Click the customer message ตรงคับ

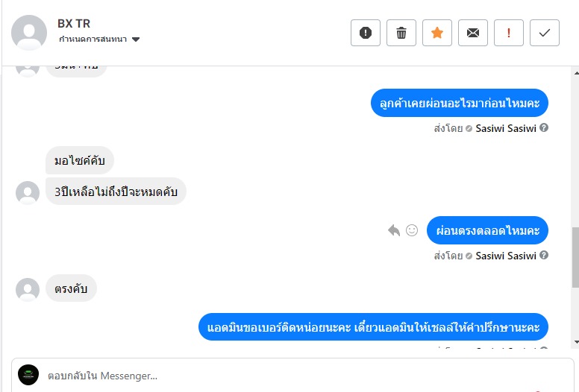pyautogui.click(x=71, y=288)
